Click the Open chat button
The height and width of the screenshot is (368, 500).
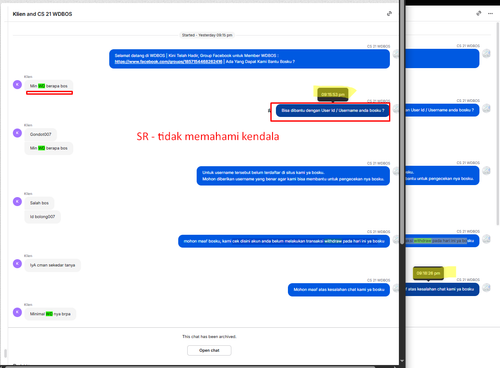click(209, 350)
